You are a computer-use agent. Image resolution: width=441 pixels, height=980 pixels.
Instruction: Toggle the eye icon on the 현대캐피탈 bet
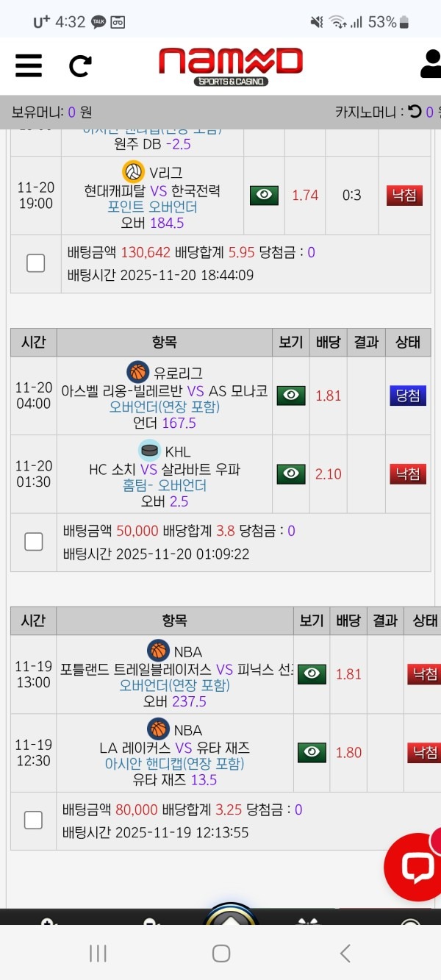tap(265, 195)
